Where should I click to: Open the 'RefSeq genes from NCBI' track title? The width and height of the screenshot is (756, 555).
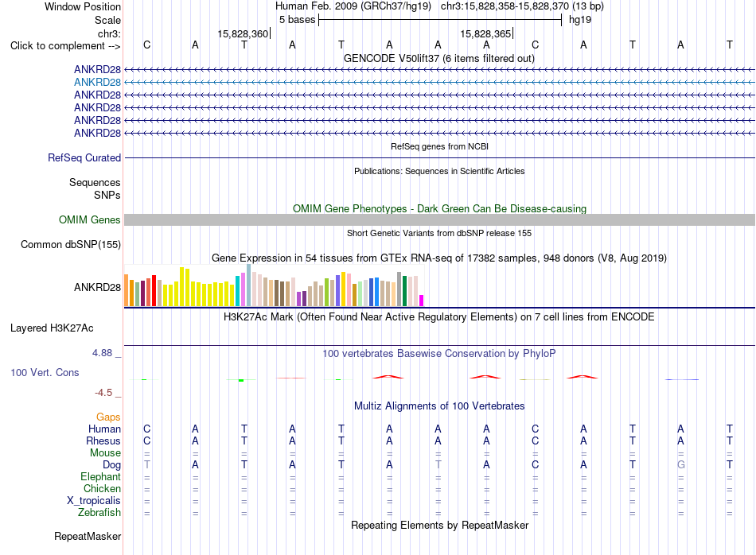coord(439,146)
